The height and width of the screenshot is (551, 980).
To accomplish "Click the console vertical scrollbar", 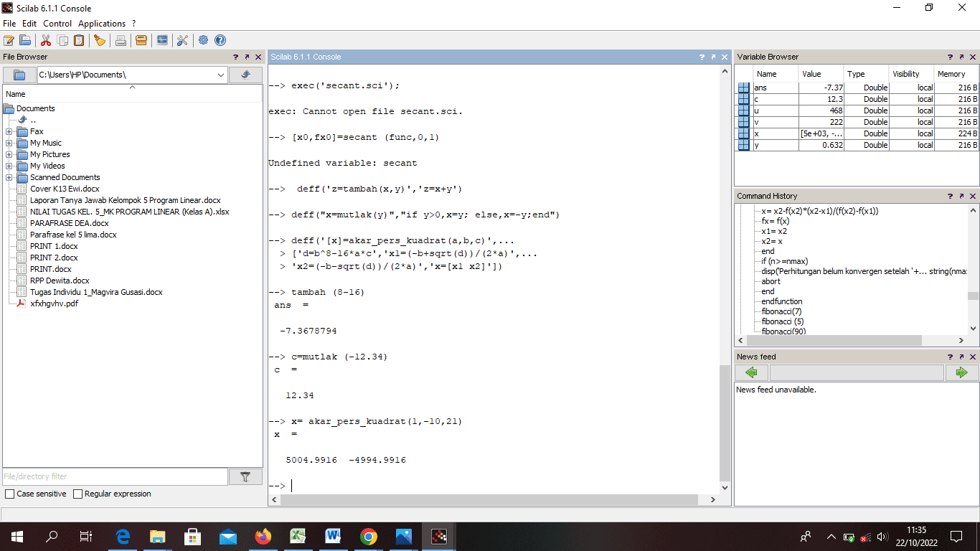I will [725, 423].
